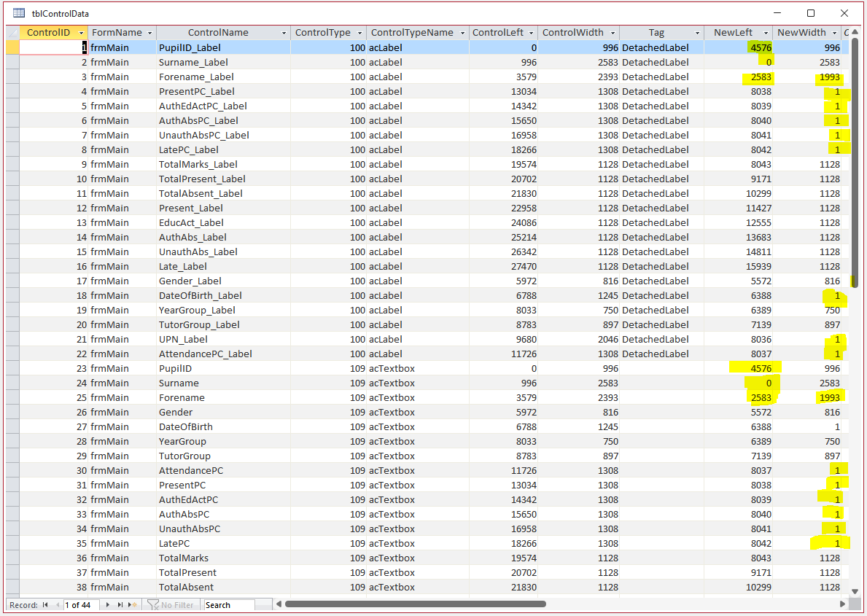The height and width of the screenshot is (616, 867).
Task: Click the Forename_Label cell
Action: (223, 77)
